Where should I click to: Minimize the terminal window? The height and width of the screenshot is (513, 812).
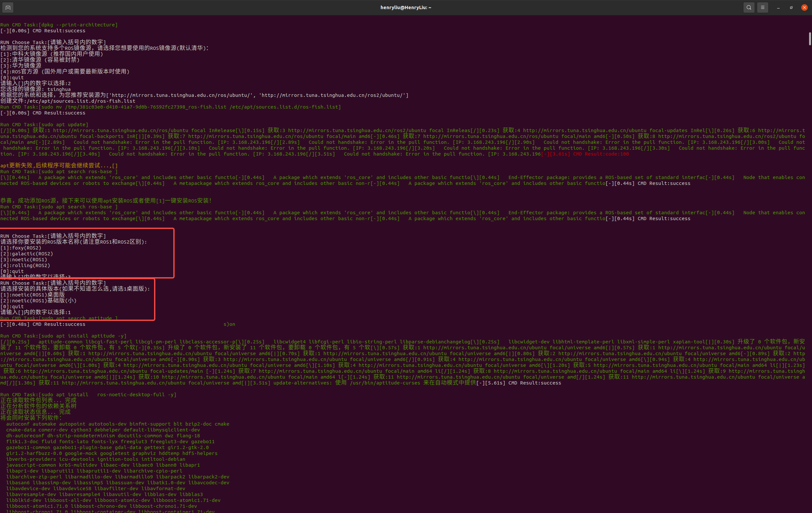click(x=778, y=8)
